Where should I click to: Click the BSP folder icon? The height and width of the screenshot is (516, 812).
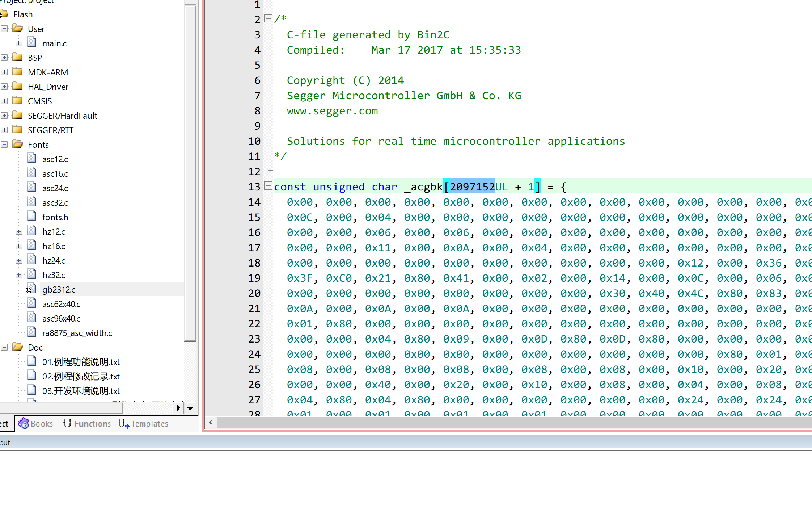(17, 57)
